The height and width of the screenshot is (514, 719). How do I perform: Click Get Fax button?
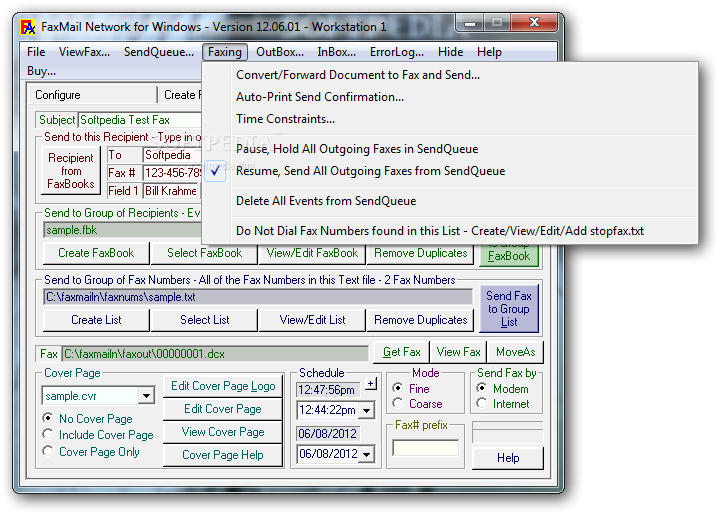(x=402, y=352)
